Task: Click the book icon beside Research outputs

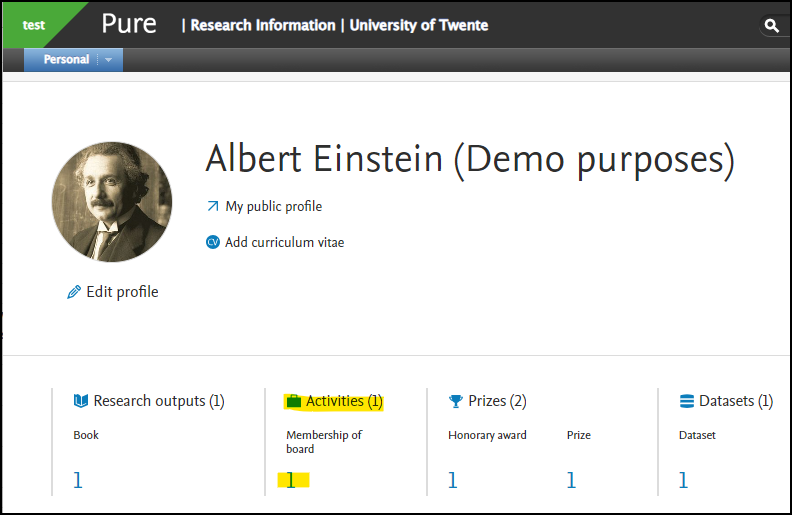Action: 81,401
